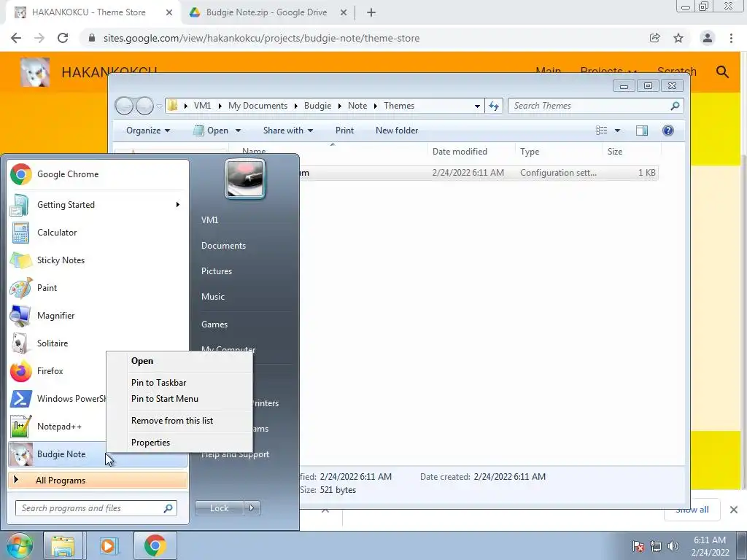The height and width of the screenshot is (560, 747).
Task: Launch Sticky Notes from Start menu
Action: click(x=98, y=260)
